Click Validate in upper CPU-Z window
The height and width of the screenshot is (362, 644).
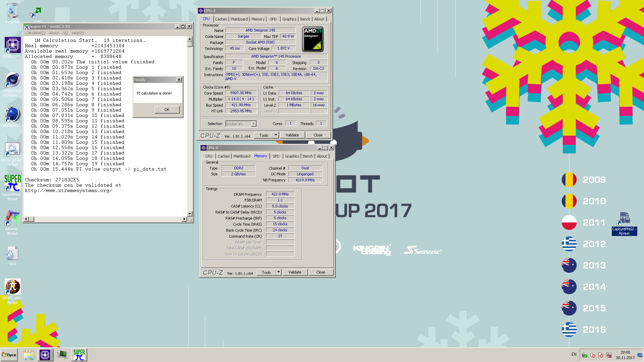coord(292,135)
